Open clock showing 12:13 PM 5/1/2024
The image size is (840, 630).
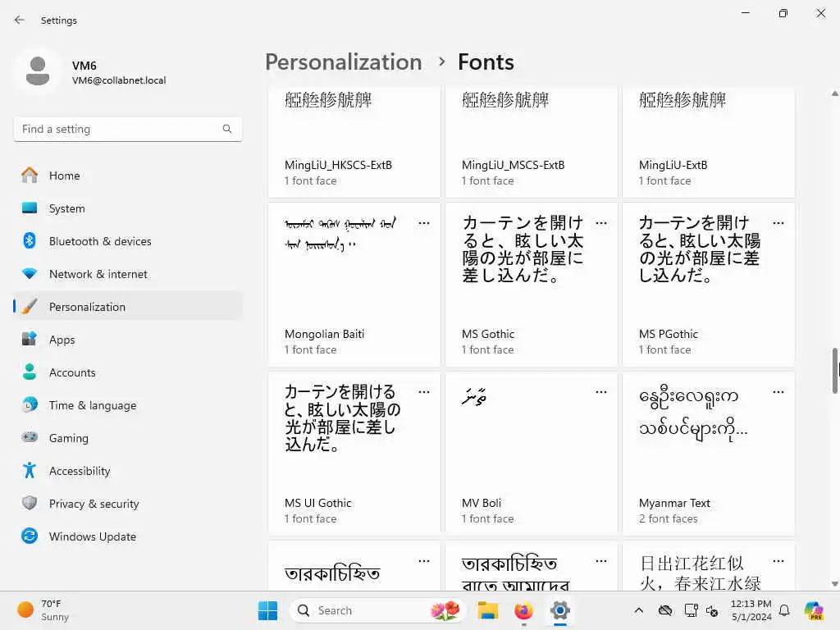[751, 610]
